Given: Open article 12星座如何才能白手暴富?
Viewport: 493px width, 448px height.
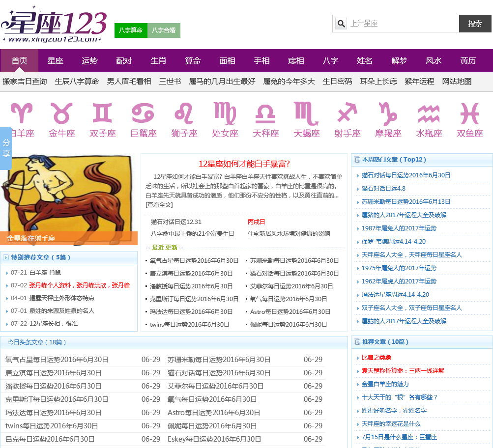Looking at the screenshot, I should click(x=244, y=164).
